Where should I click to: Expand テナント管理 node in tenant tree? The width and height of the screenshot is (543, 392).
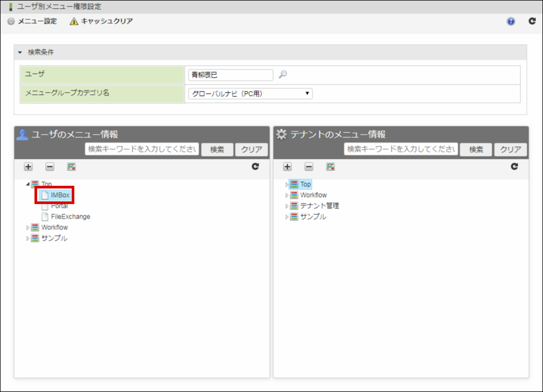click(287, 206)
